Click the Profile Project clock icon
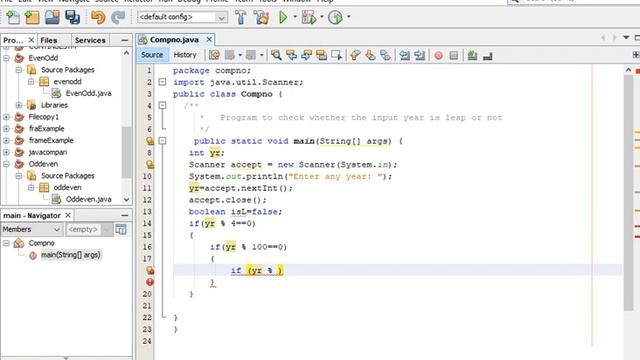640x360 pixels. (x=336, y=17)
